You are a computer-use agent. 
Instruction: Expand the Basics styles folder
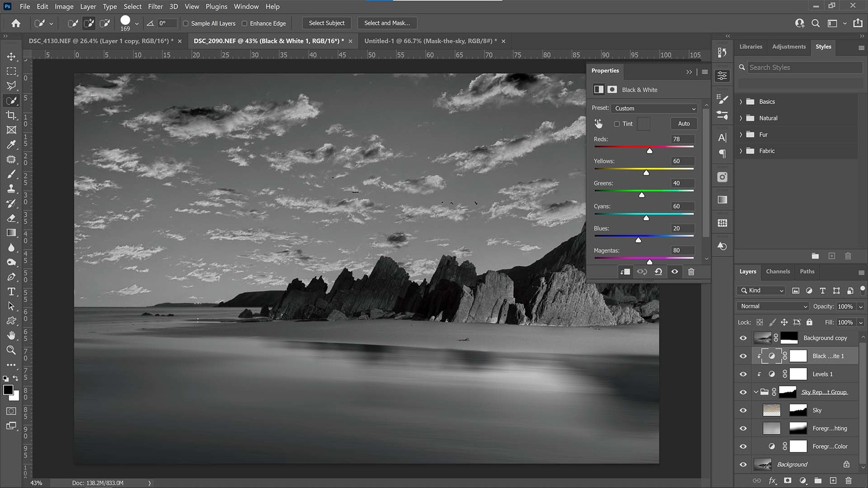tap(741, 101)
